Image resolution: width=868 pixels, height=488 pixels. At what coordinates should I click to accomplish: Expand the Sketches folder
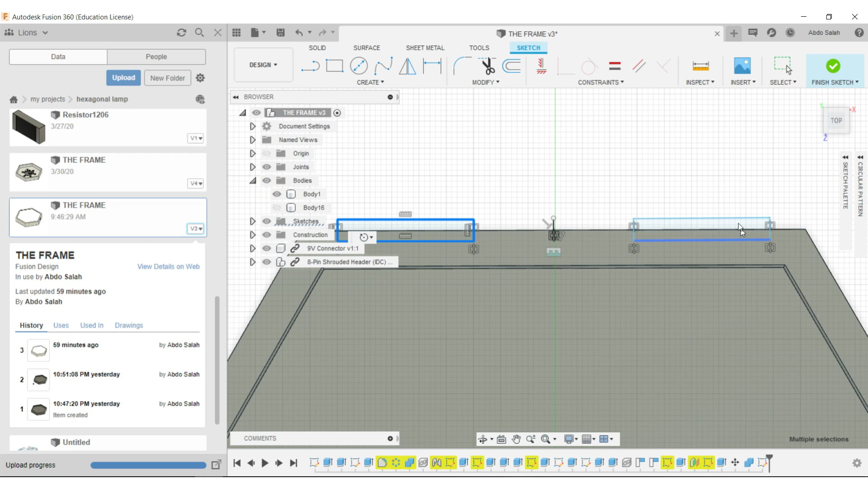click(x=252, y=221)
